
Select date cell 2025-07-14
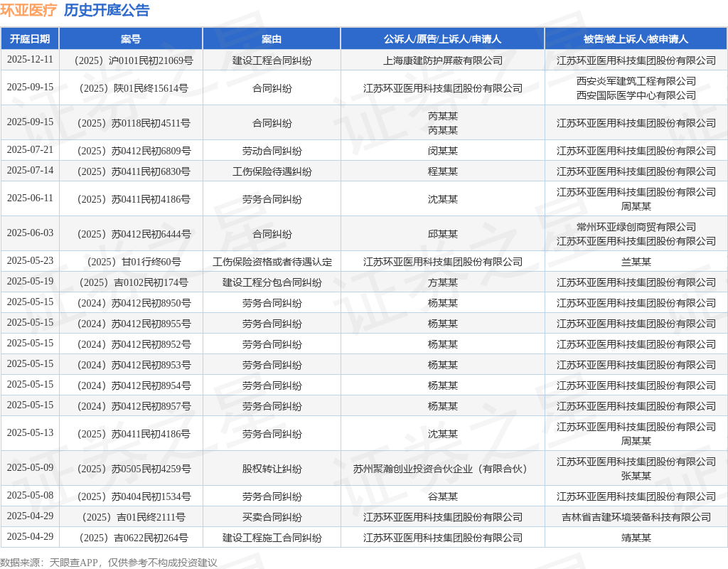tap(30, 171)
